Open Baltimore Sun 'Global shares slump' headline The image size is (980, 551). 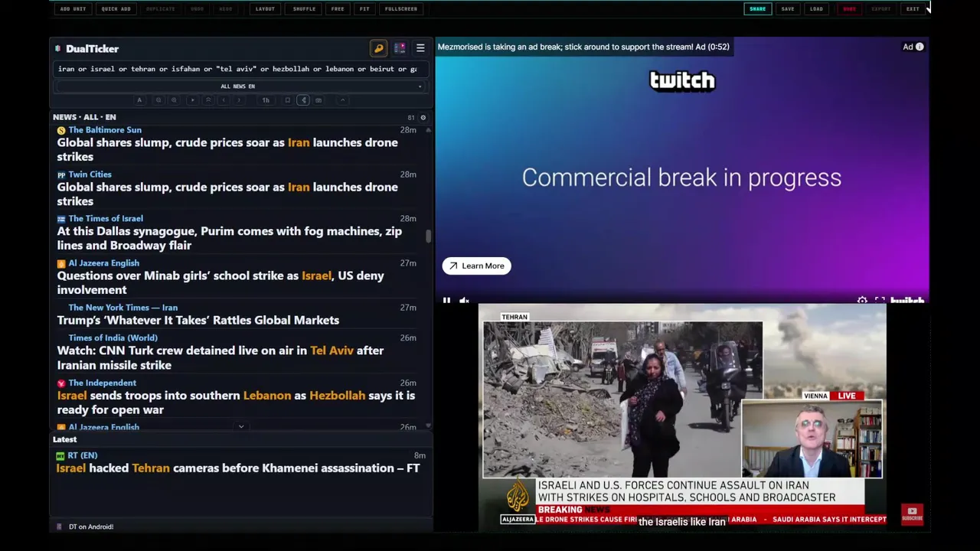click(x=227, y=150)
